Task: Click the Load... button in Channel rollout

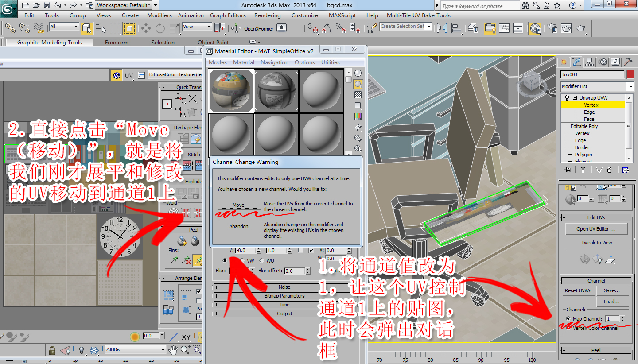Action: click(611, 302)
